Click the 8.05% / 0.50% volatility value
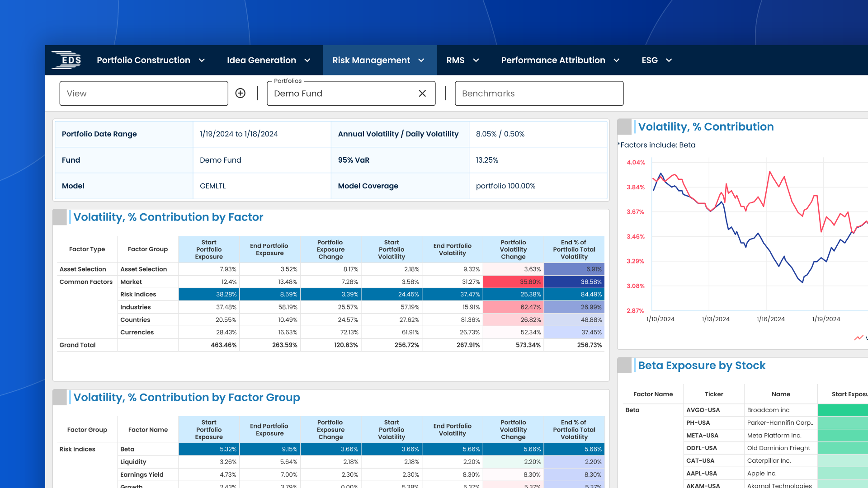The width and height of the screenshot is (868, 488). point(500,134)
